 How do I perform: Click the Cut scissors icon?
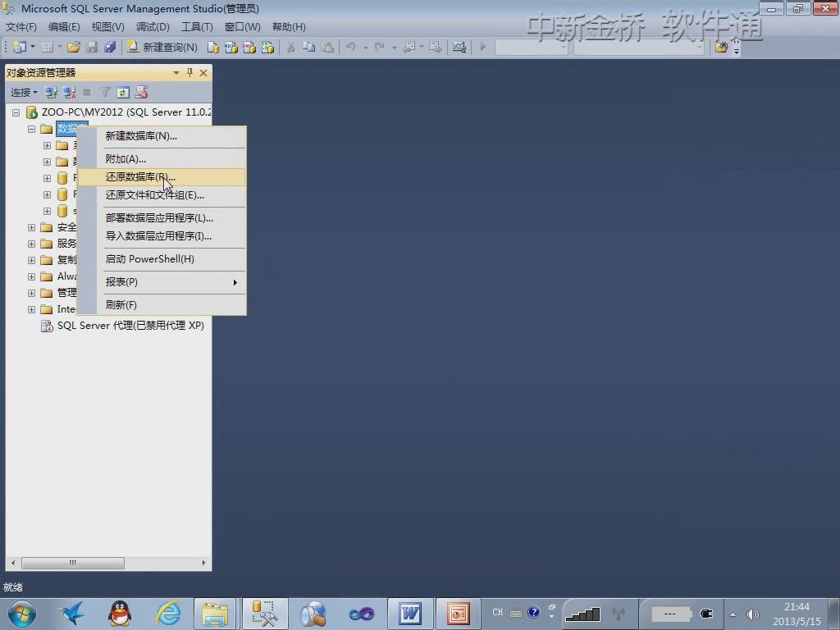290,47
